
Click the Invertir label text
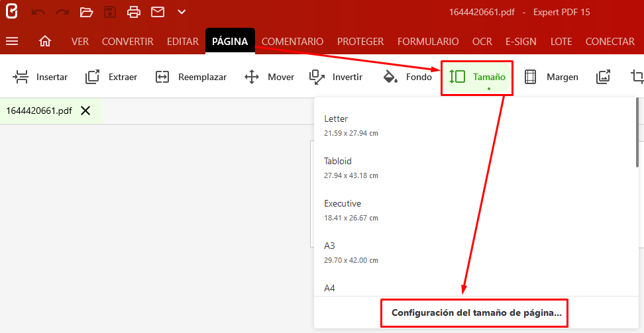[x=347, y=77]
